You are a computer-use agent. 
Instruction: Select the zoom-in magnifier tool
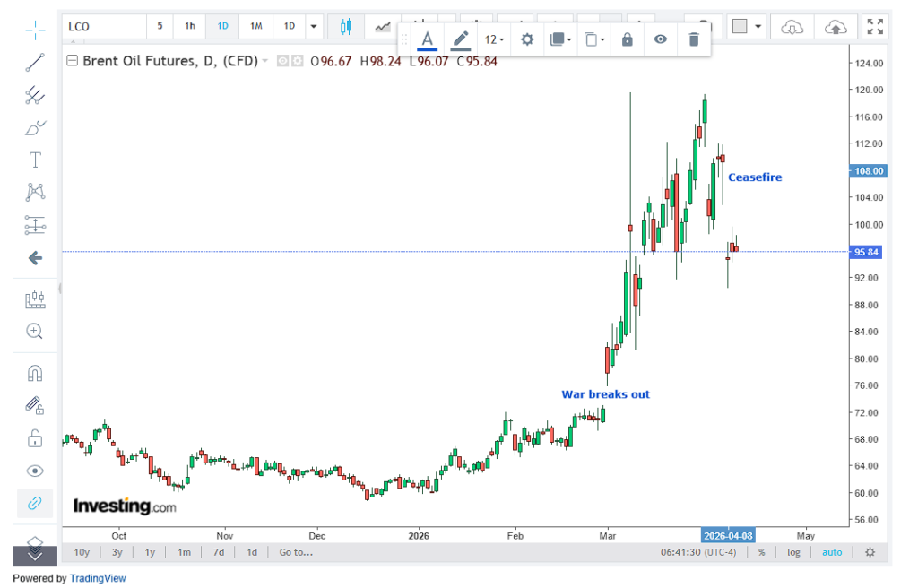click(x=34, y=330)
